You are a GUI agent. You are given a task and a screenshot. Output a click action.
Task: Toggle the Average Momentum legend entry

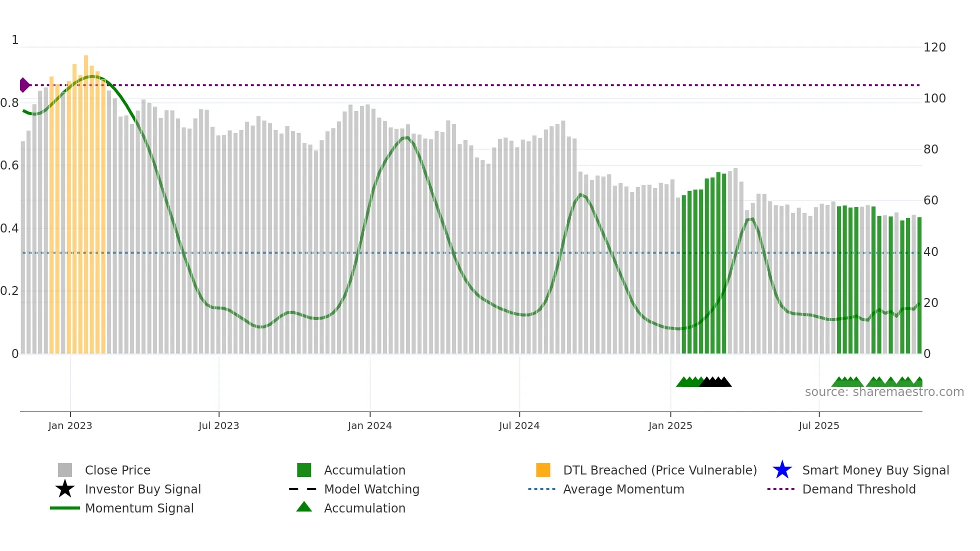click(x=623, y=489)
